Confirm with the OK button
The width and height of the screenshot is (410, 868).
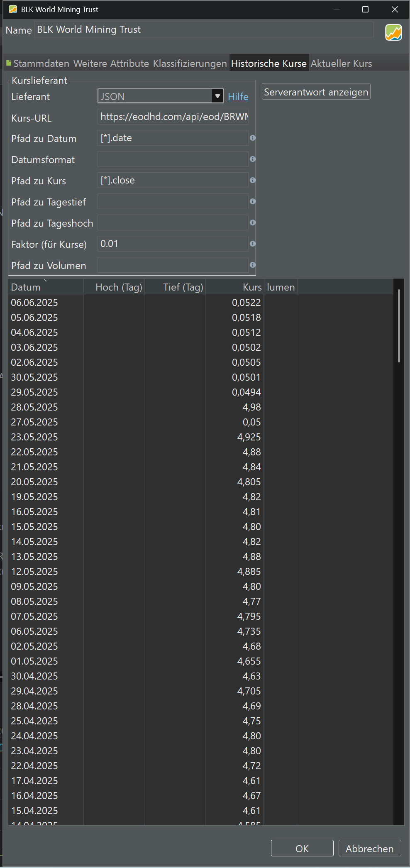tap(302, 848)
